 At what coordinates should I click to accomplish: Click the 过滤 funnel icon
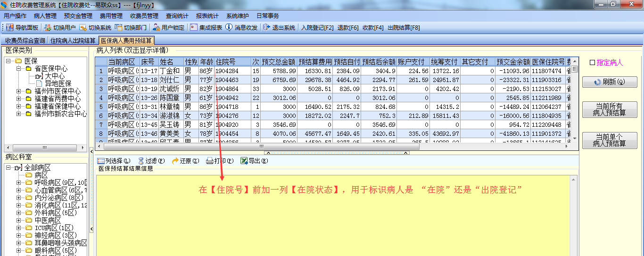(x=140, y=161)
